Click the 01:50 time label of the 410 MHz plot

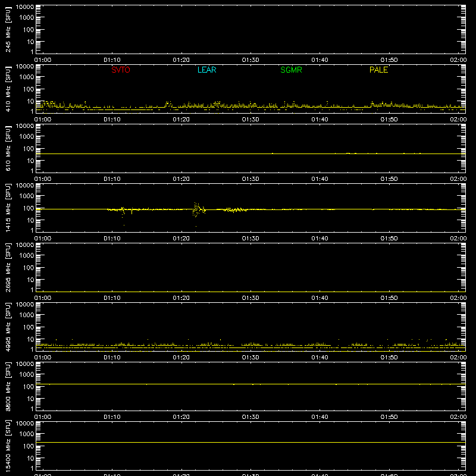389,120
